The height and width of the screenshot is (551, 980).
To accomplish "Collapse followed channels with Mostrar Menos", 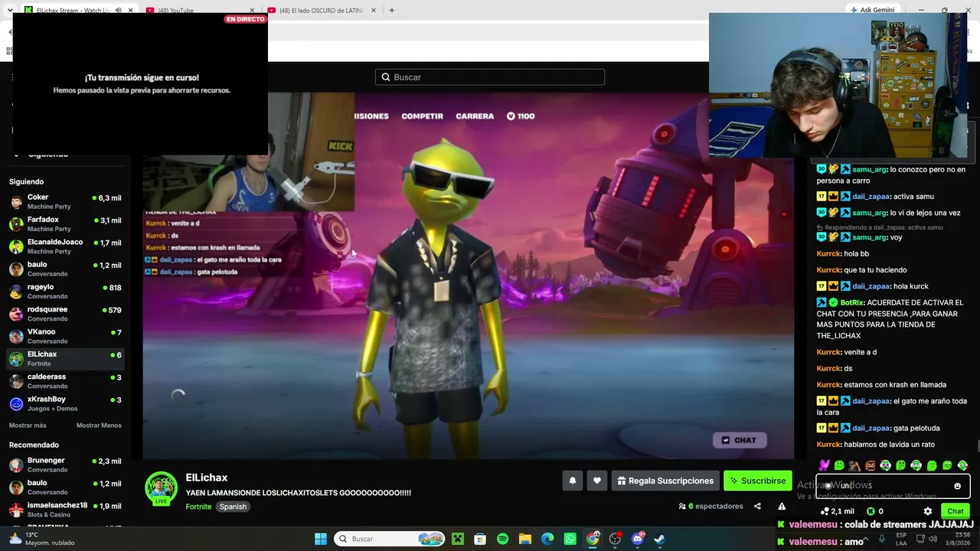I will pyautogui.click(x=99, y=425).
